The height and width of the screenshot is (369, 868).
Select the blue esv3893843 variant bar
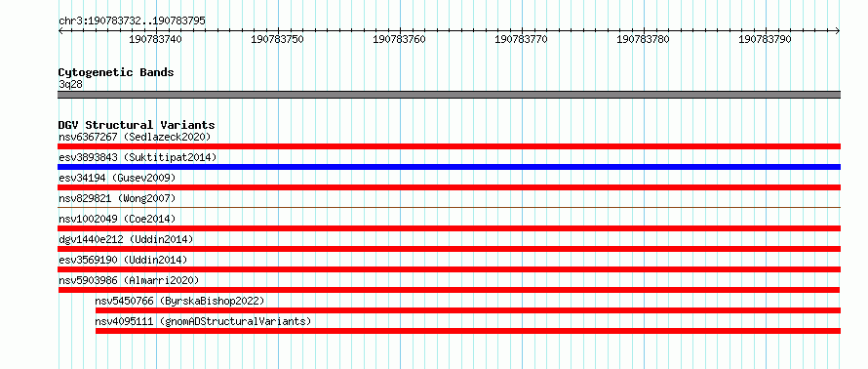coord(449,167)
